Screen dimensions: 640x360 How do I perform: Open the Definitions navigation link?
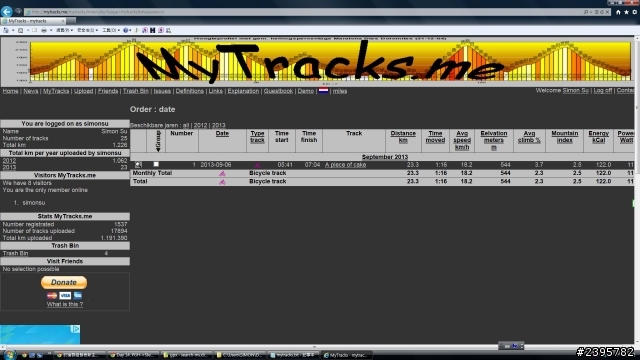(x=189, y=91)
